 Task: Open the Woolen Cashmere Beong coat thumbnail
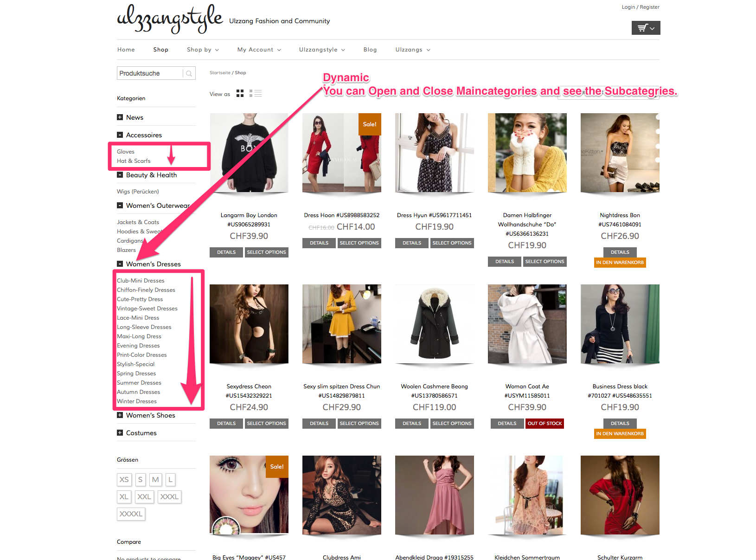[434, 324]
